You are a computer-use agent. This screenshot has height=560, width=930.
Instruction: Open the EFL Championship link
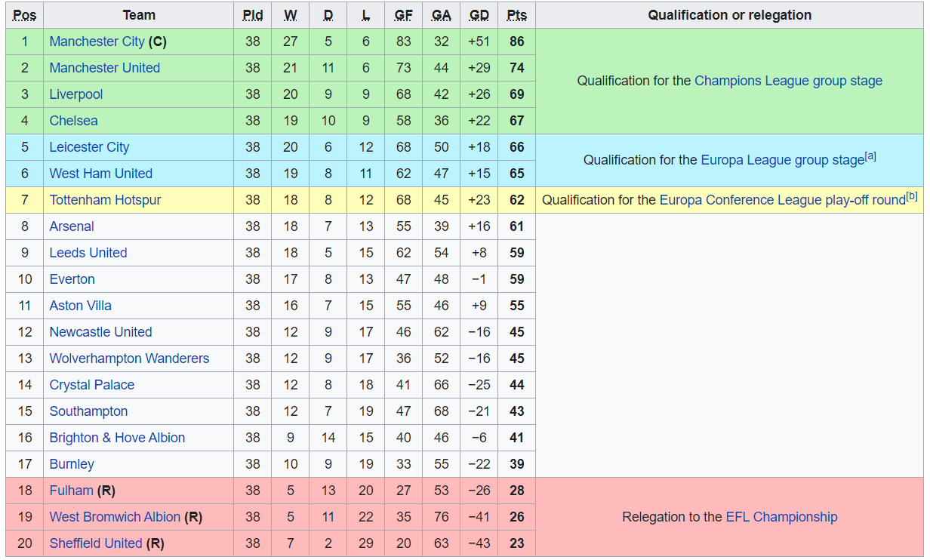point(781,517)
